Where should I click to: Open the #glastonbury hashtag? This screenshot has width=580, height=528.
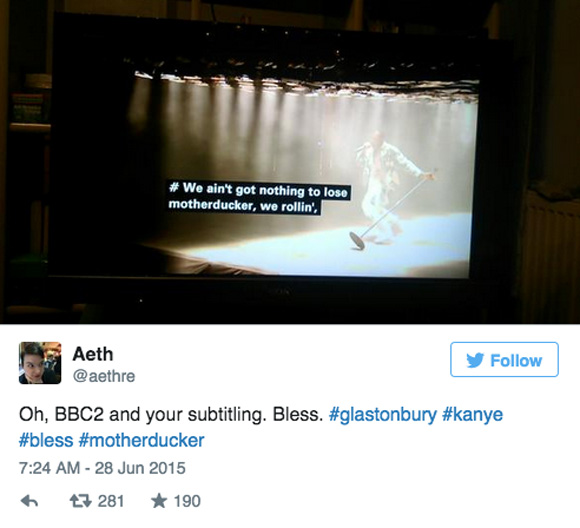(383, 415)
